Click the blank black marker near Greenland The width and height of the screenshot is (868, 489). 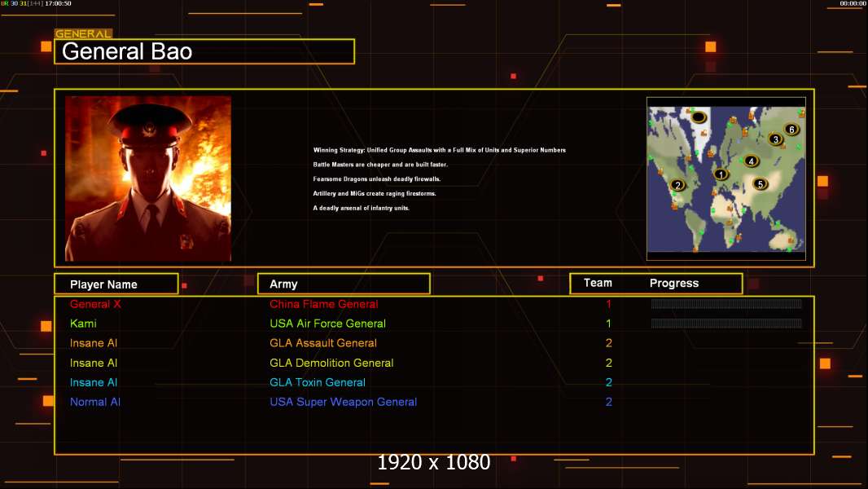pyautogui.click(x=699, y=117)
